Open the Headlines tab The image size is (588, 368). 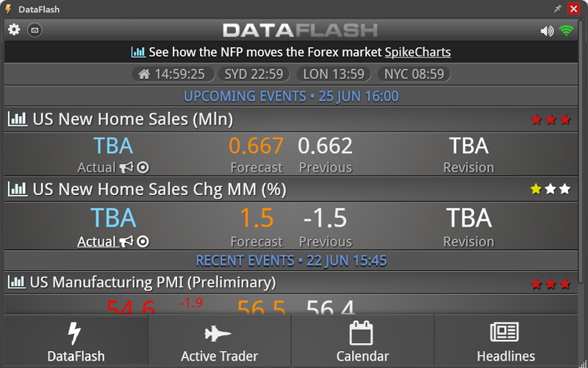pyautogui.click(x=506, y=341)
